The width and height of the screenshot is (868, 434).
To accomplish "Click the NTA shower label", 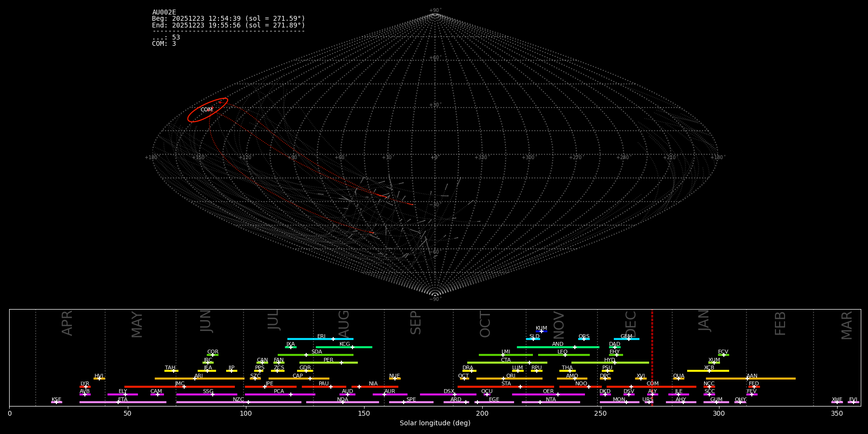I will [x=551, y=400].
